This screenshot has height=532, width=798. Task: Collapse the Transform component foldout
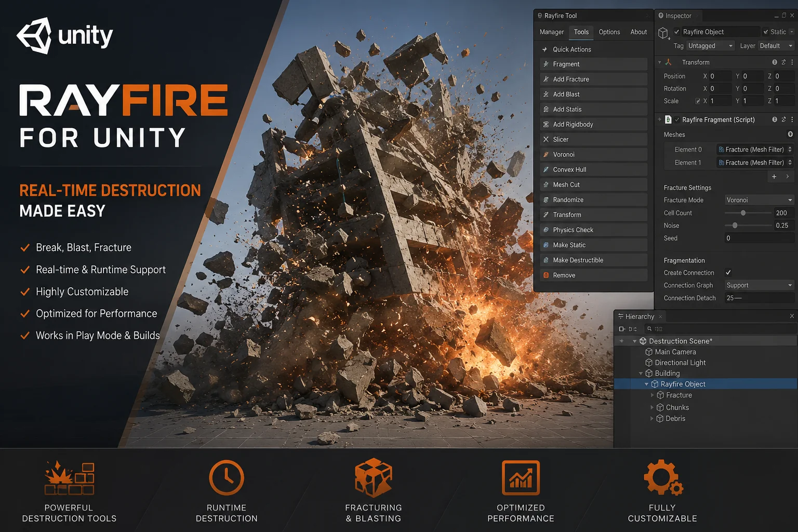tap(660, 62)
